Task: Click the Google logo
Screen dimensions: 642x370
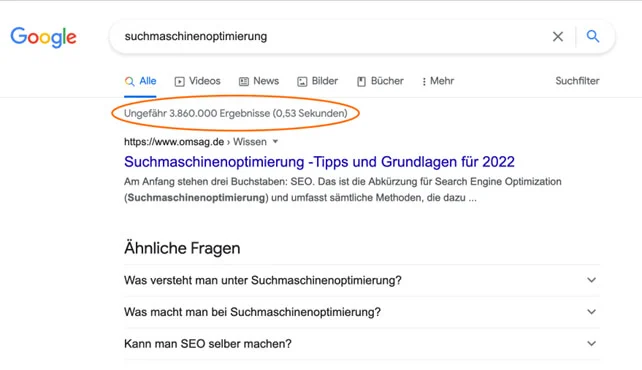Action: (x=43, y=37)
